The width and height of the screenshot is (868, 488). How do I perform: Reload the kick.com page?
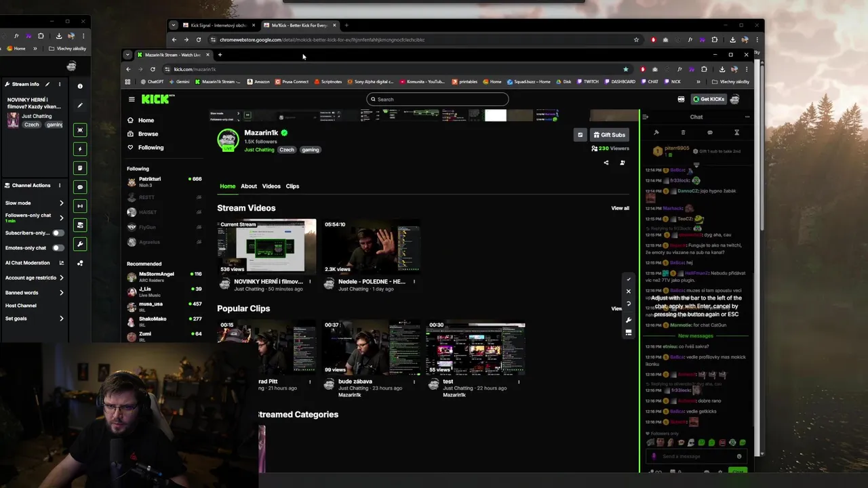pos(153,69)
